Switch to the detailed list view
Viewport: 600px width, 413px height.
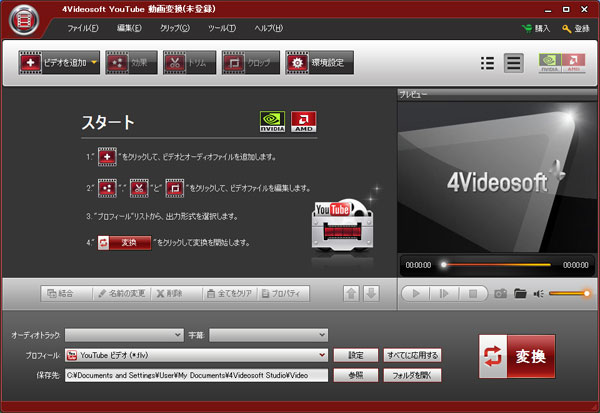[x=514, y=63]
